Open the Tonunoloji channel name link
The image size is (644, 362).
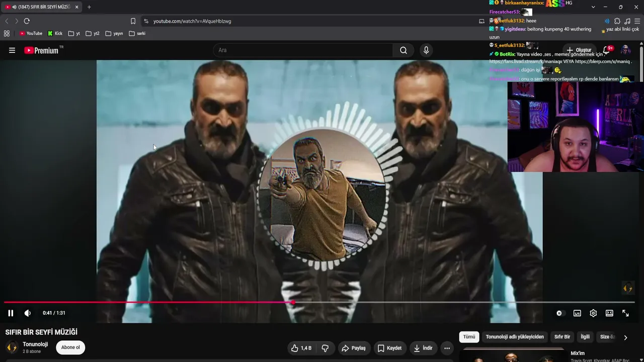pos(35,344)
